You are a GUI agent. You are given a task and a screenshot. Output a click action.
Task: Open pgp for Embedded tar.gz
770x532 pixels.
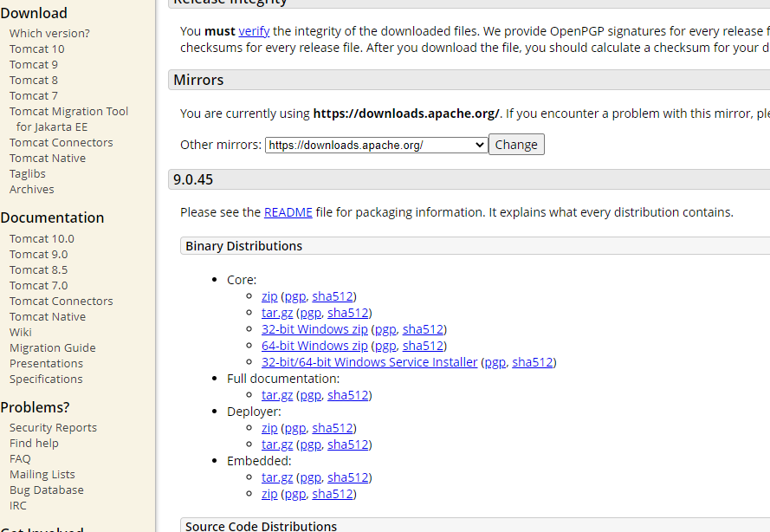311,478
